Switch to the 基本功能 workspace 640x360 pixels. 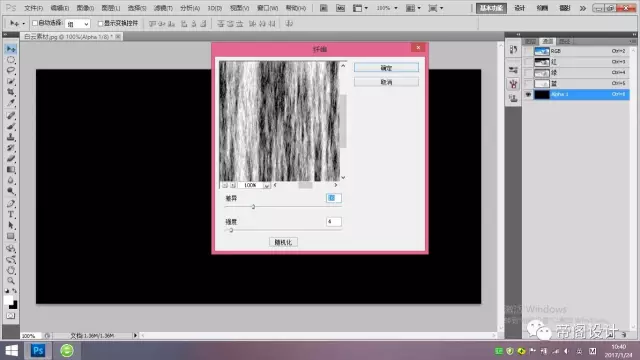pos(491,8)
